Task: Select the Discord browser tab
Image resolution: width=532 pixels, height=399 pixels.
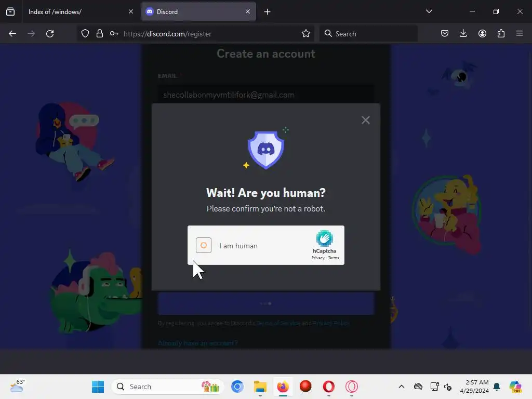Action: 198,11
